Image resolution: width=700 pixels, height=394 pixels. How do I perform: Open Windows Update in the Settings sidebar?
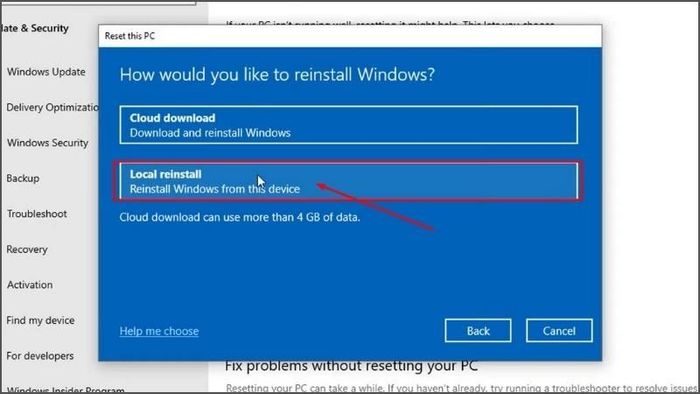pos(46,72)
